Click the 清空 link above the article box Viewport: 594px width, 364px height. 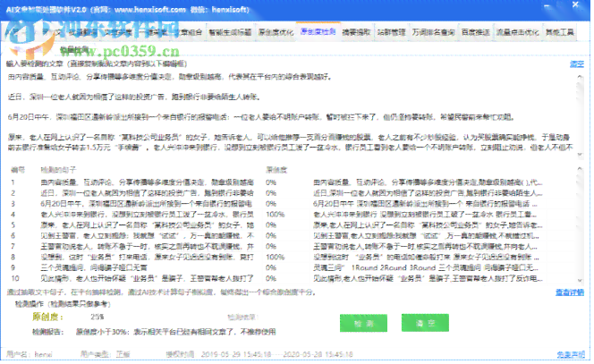[x=577, y=64]
